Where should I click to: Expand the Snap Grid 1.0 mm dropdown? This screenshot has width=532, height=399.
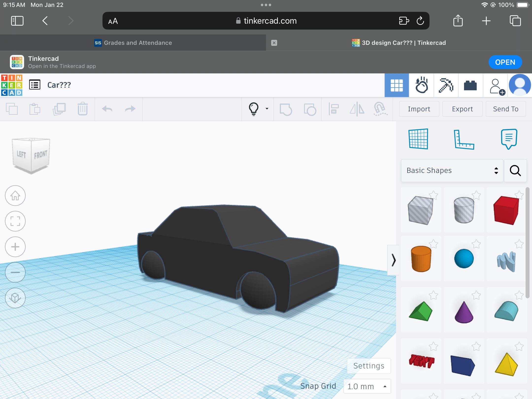(367, 386)
